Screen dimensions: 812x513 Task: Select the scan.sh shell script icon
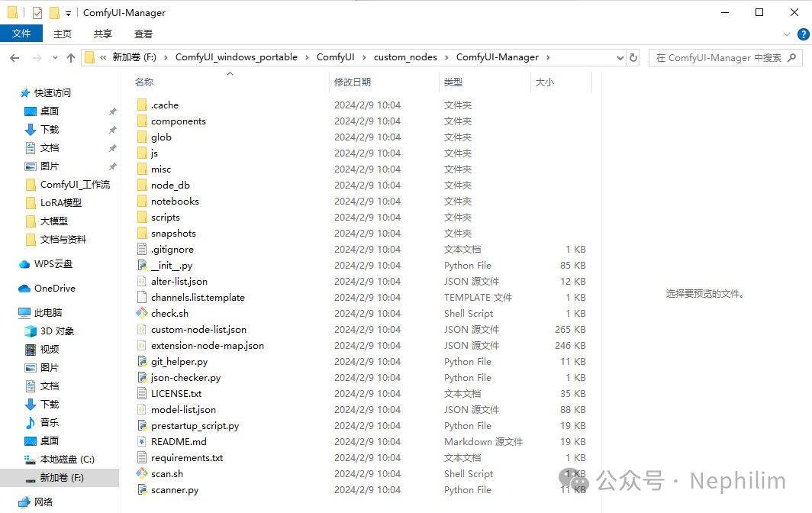point(142,473)
